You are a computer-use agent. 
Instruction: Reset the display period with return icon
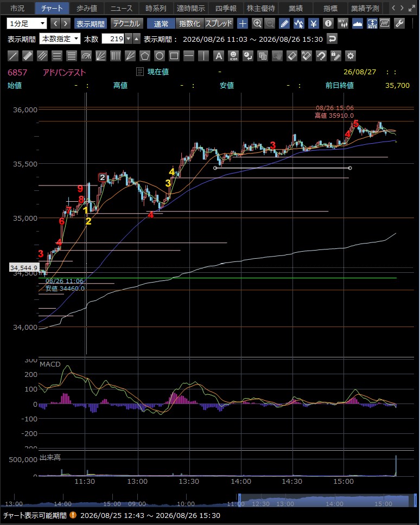[x=332, y=39]
